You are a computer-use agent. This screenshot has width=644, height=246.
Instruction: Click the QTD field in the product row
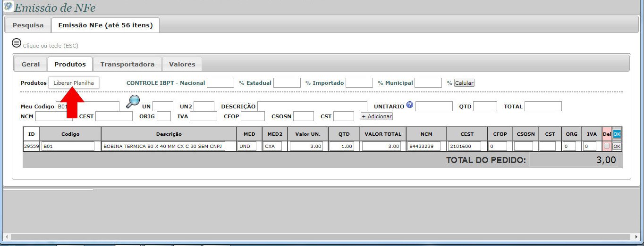(x=344, y=147)
